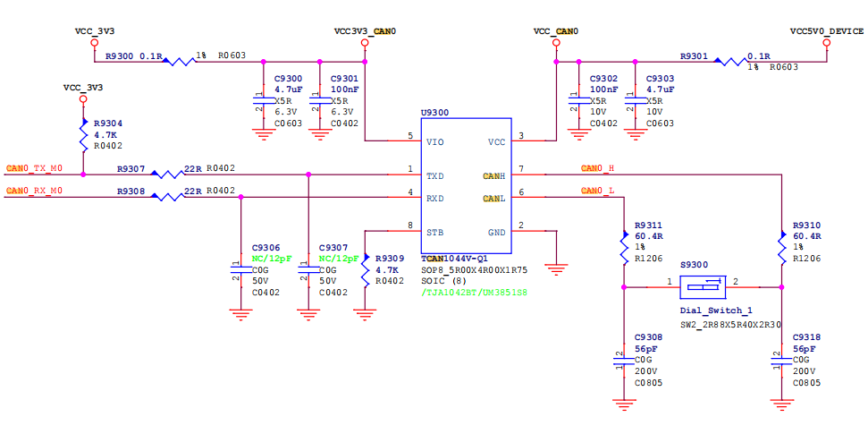Screen dimensions: 868x434
Task: Click the ground symbol below C9308
Action: coord(624,404)
